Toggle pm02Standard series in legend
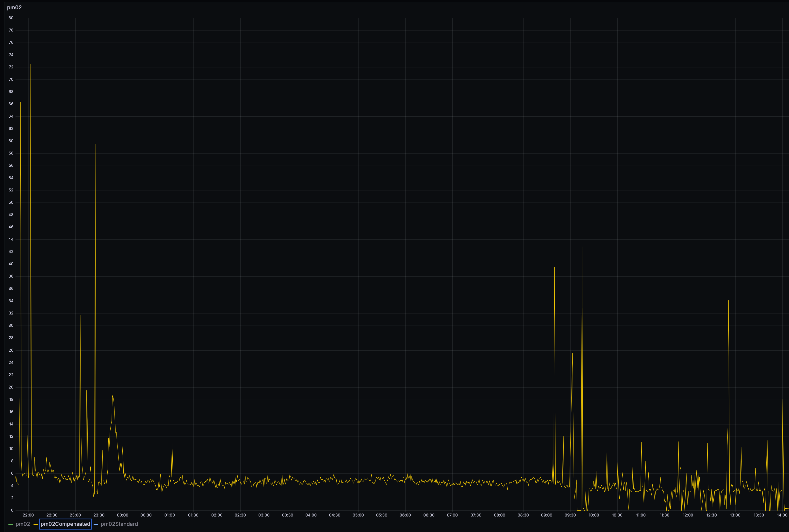This screenshot has height=532, width=789. click(119, 524)
